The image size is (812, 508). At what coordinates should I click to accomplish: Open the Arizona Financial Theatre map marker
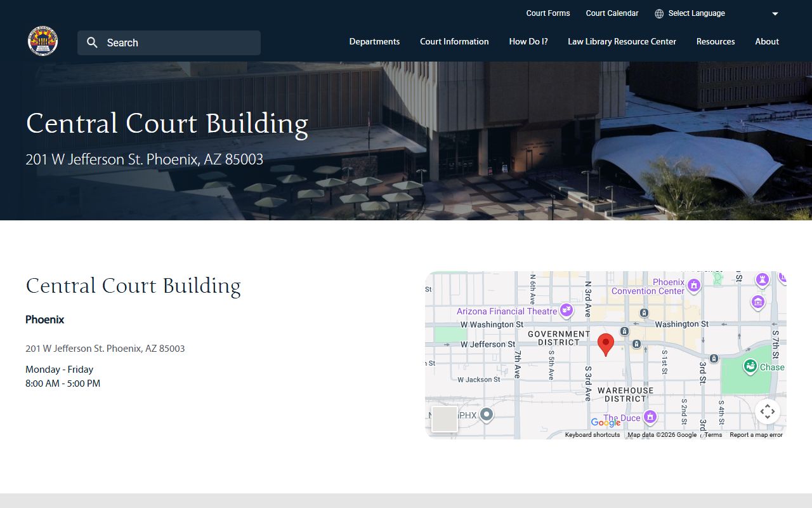[x=566, y=310]
